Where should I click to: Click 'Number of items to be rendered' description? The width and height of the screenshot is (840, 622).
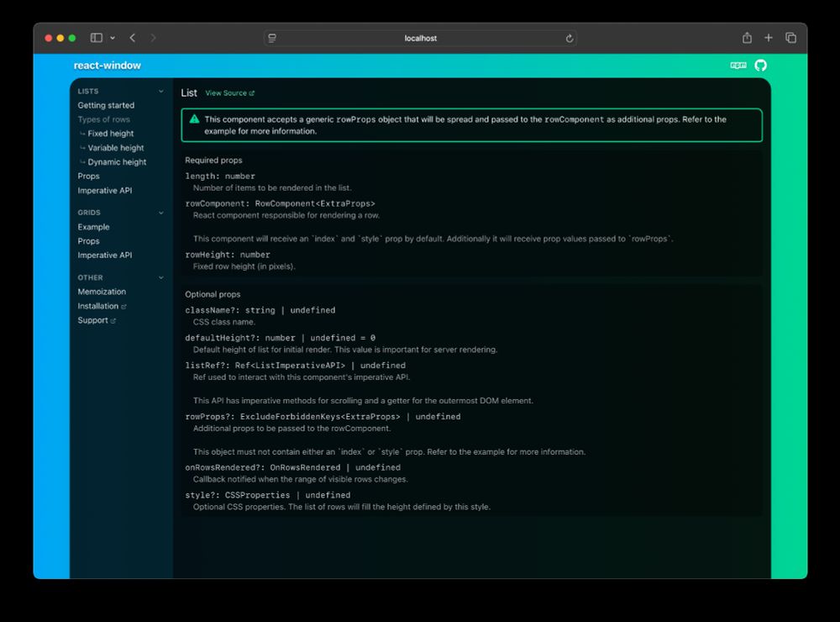coord(272,188)
